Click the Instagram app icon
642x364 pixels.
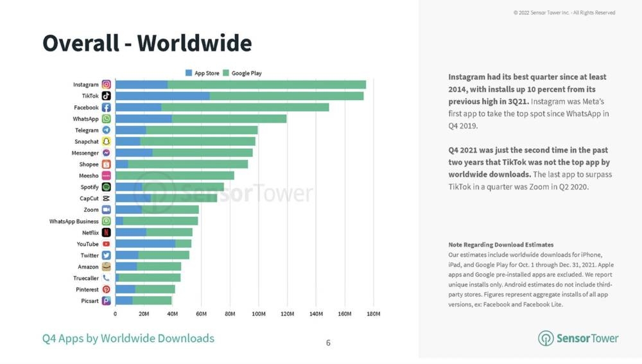point(106,84)
